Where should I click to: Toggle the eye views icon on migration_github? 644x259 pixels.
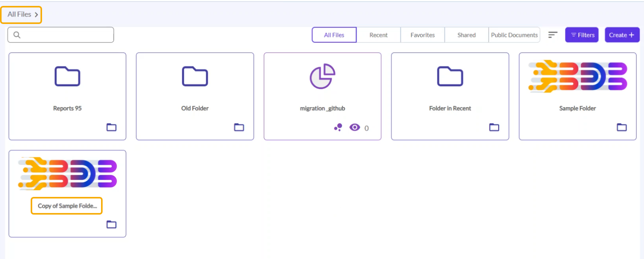[355, 127]
